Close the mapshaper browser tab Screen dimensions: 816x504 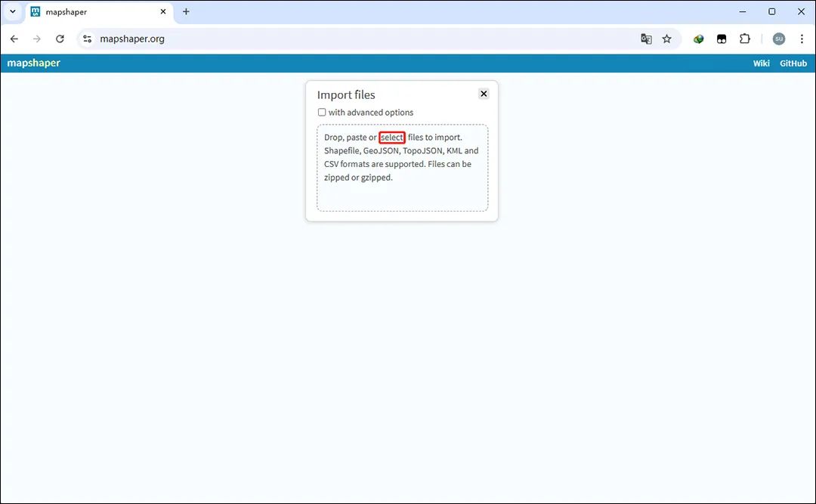(163, 11)
